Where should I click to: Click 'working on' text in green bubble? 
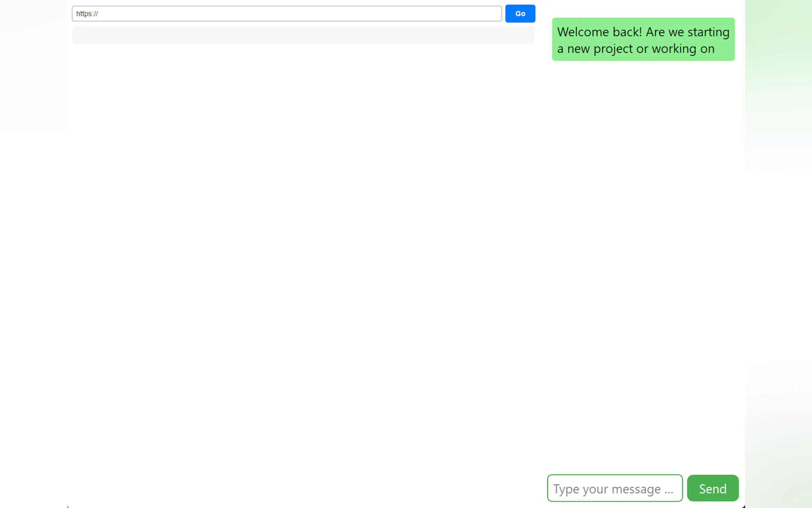point(683,49)
